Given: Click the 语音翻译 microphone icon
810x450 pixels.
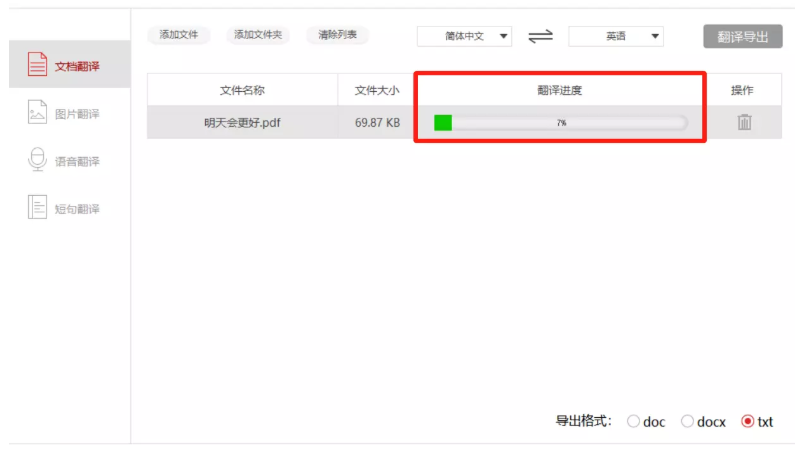Looking at the screenshot, I should [x=37, y=159].
